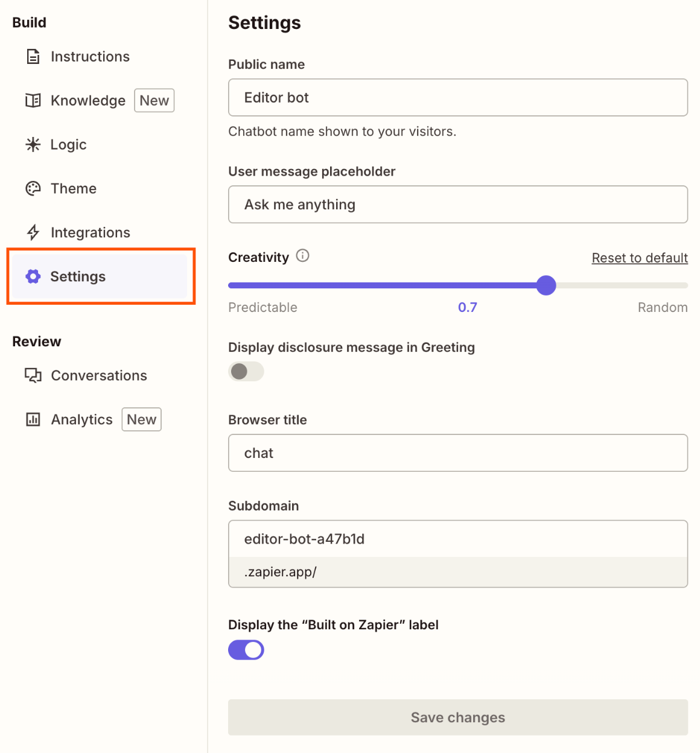Click the Integrations lightning bolt icon
Image resolution: width=700 pixels, height=753 pixels.
pyautogui.click(x=33, y=233)
